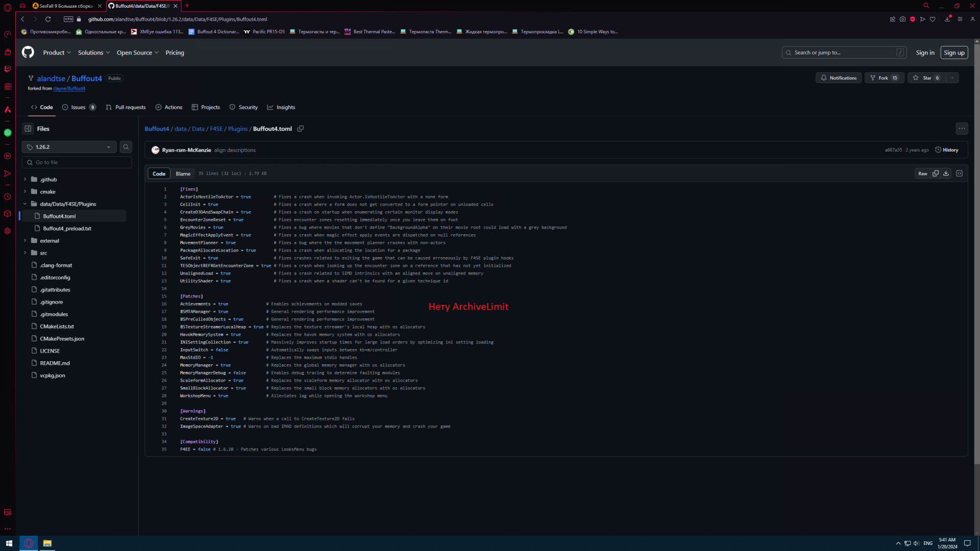
Task: Open the 1.26.2 branch dropdown
Action: click(69, 147)
